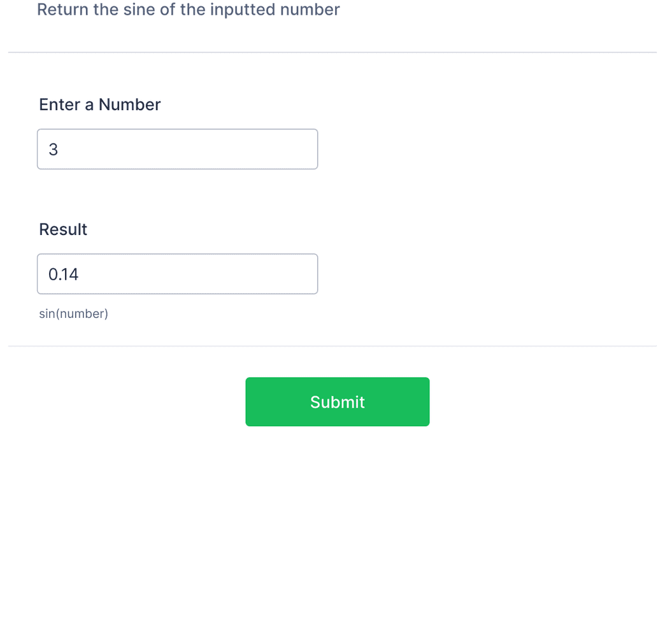Click the Result label

(63, 229)
